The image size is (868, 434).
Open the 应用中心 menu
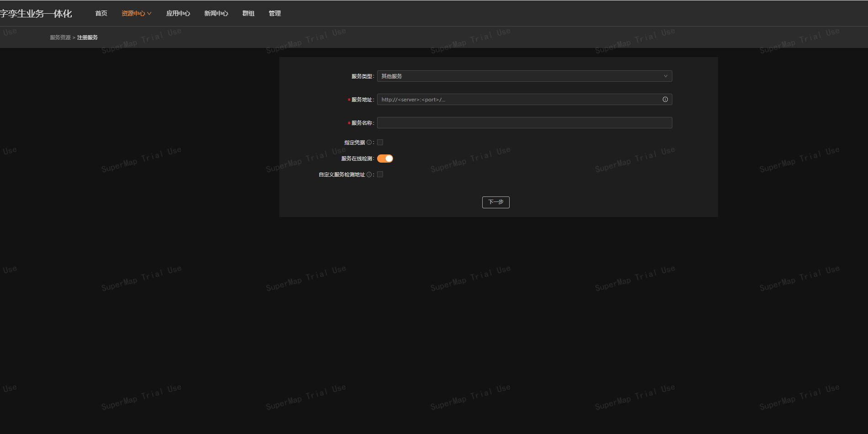pos(178,14)
